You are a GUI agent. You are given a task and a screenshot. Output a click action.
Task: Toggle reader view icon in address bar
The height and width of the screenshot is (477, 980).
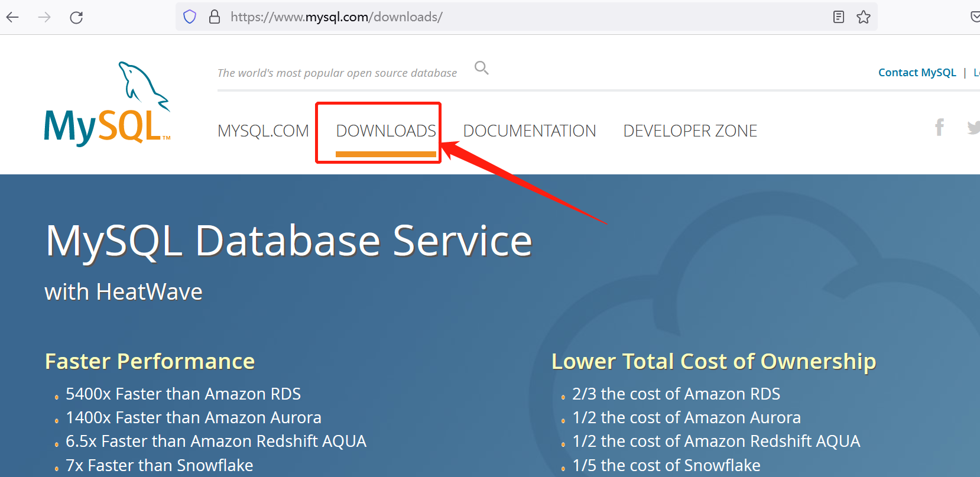[839, 17]
